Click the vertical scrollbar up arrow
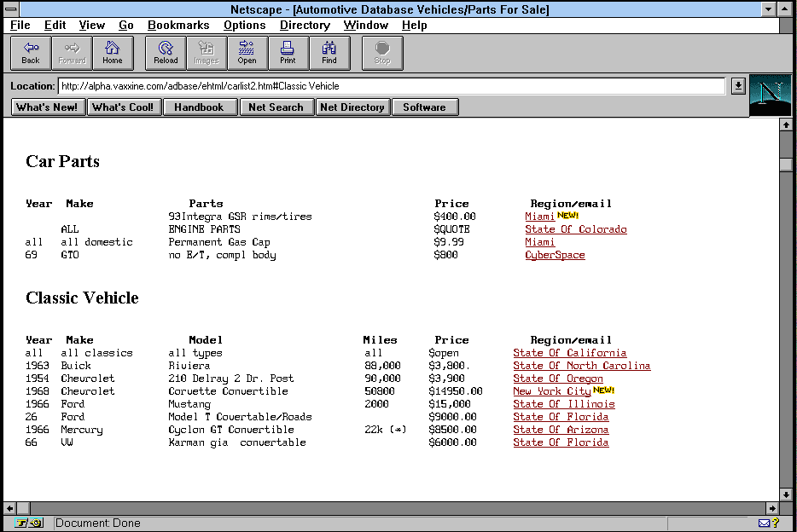Screen dimensions: 797x532 [786, 124]
